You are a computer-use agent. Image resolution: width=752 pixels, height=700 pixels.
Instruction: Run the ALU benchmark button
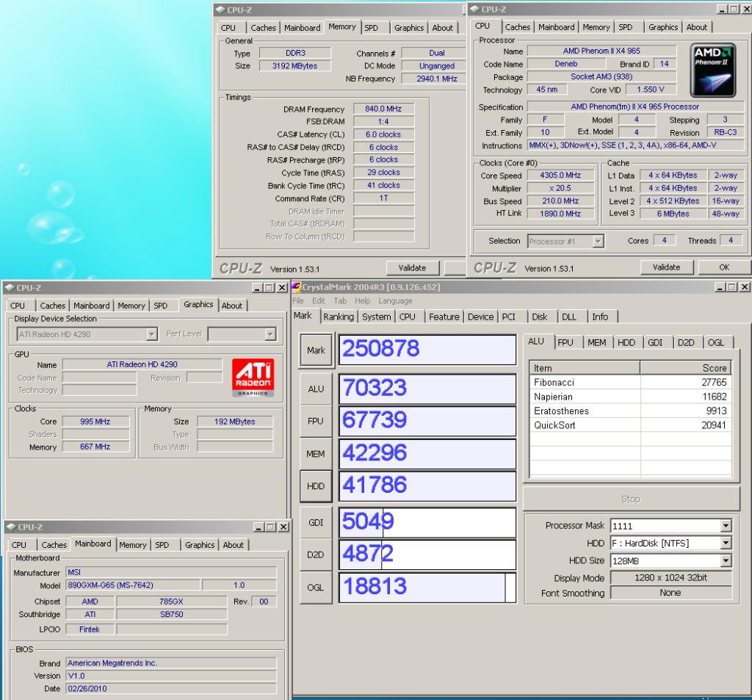[316, 389]
